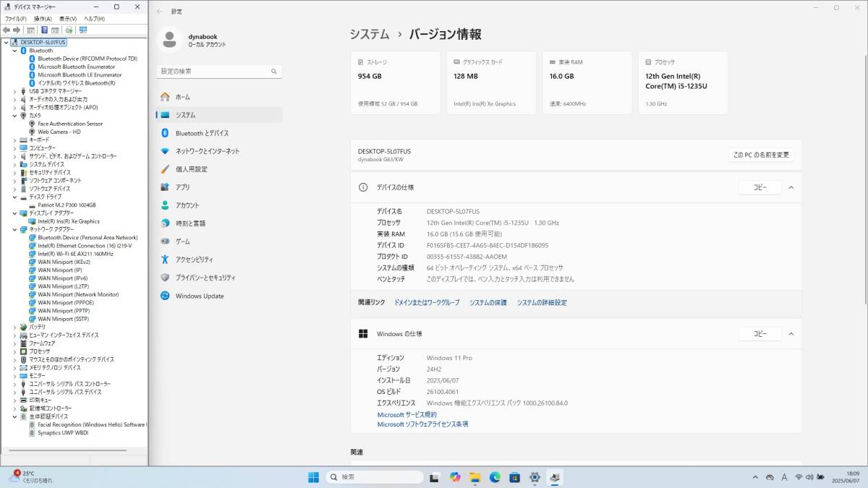Copy device specifications with コピー button
Viewport: 868px width, 488px height.
coord(759,187)
